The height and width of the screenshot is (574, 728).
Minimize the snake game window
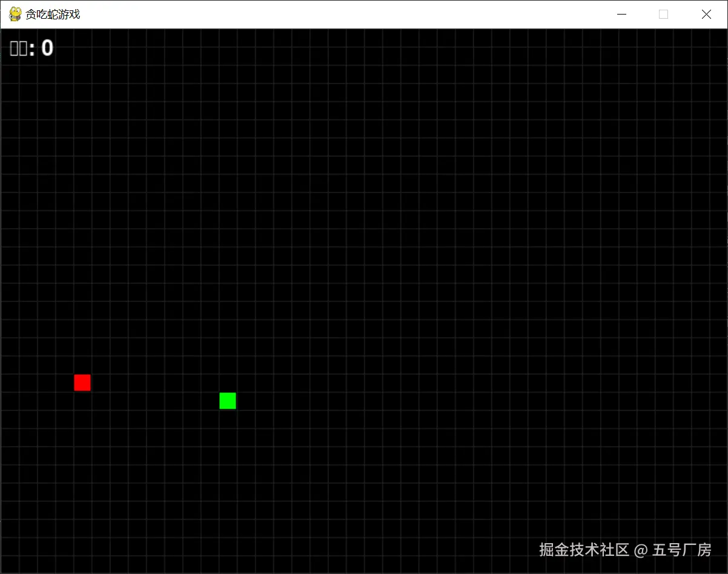click(621, 15)
